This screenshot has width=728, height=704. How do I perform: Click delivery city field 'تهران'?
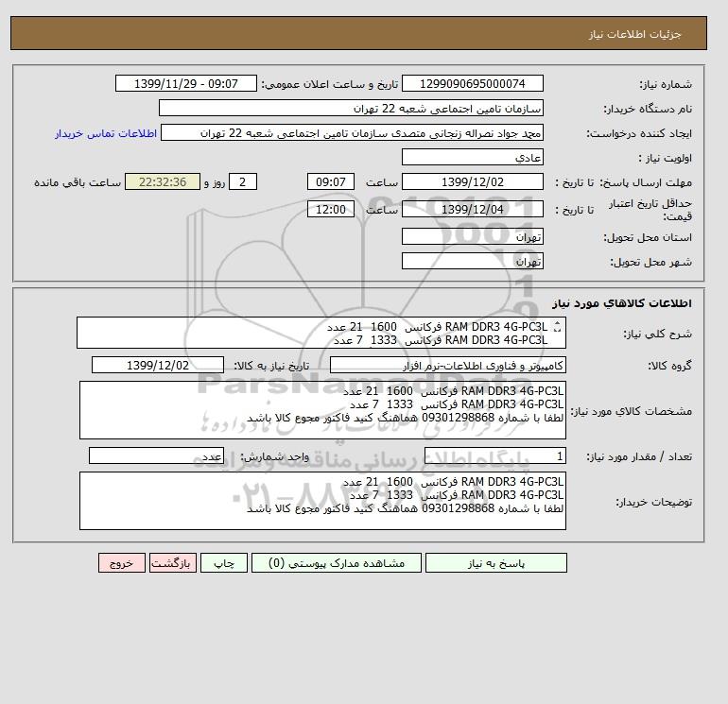472,261
